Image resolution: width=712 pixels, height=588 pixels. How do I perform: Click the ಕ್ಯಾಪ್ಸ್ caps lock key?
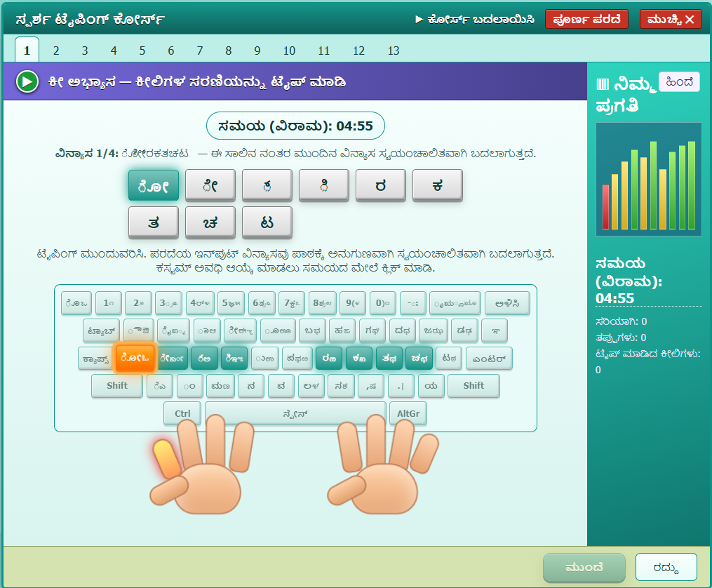click(x=96, y=359)
